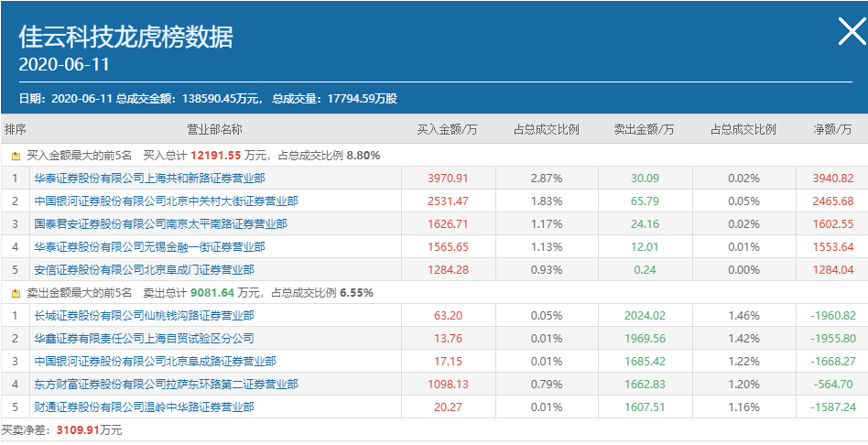The image size is (868, 445).
Task: Click the 买卖净差 3109.91 value
Action: pyautogui.click(x=78, y=430)
